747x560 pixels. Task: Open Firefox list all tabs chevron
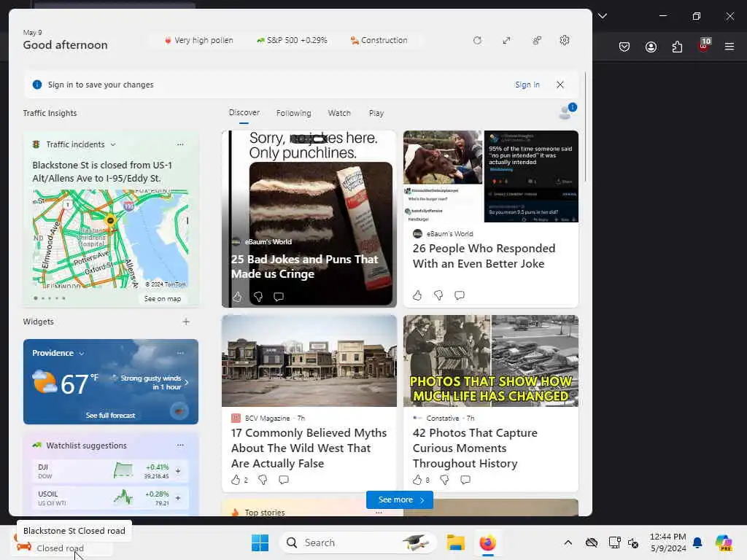point(603,16)
